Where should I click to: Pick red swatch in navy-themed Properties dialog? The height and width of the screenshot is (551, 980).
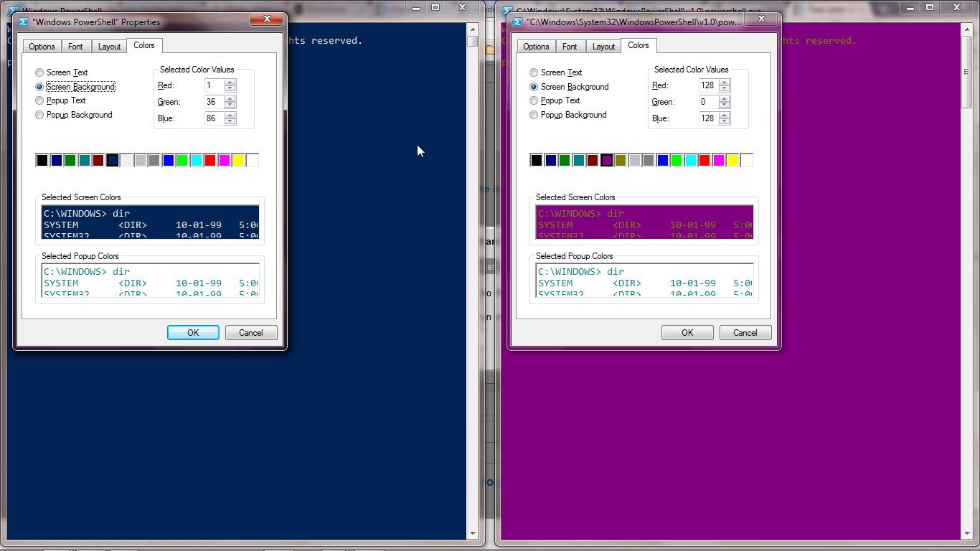pyautogui.click(x=210, y=160)
